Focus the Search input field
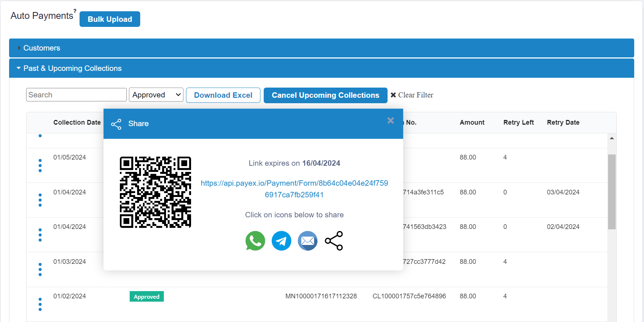Viewport: 644px width, 322px height. coord(76,95)
